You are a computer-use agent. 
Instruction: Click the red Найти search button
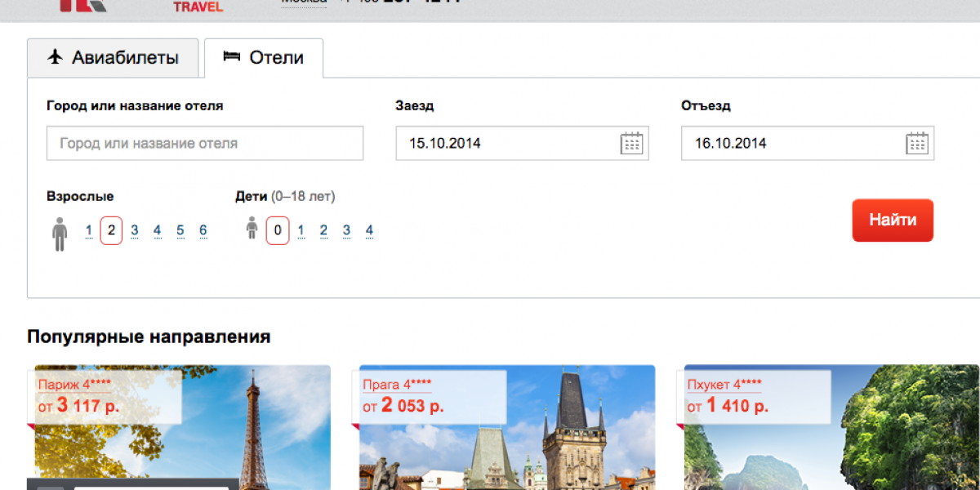coord(893,220)
